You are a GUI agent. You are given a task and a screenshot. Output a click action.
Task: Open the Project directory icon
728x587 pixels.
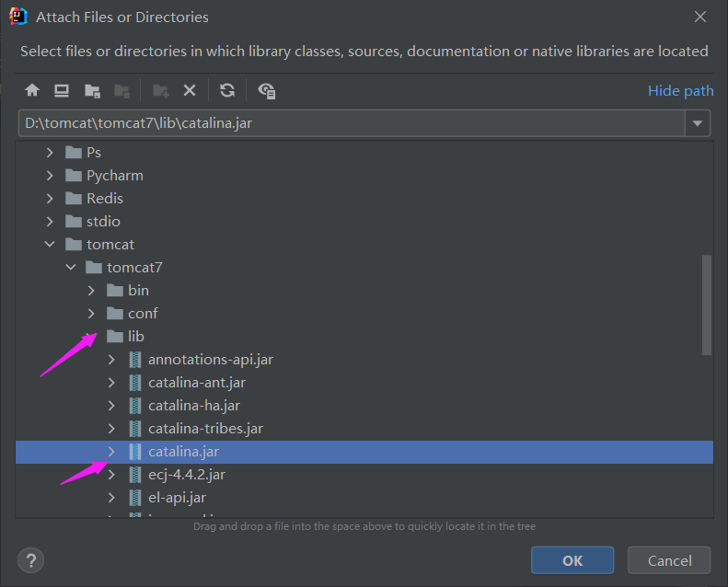[92, 90]
